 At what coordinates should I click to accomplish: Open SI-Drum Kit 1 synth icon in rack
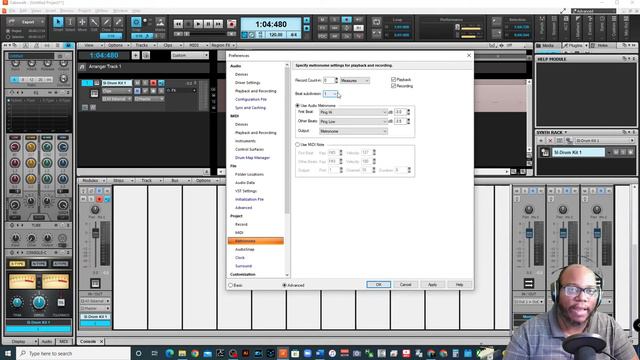pos(544,152)
